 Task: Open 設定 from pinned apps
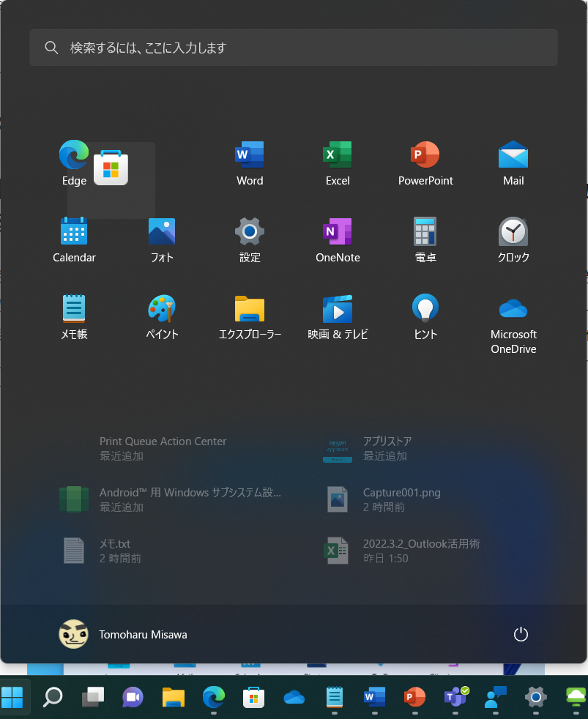[250, 240]
